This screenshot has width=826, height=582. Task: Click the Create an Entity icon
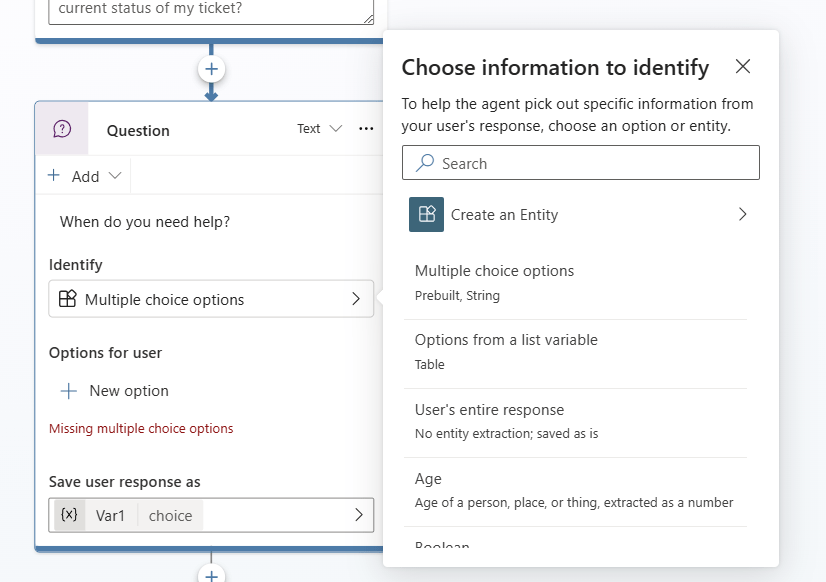point(426,214)
